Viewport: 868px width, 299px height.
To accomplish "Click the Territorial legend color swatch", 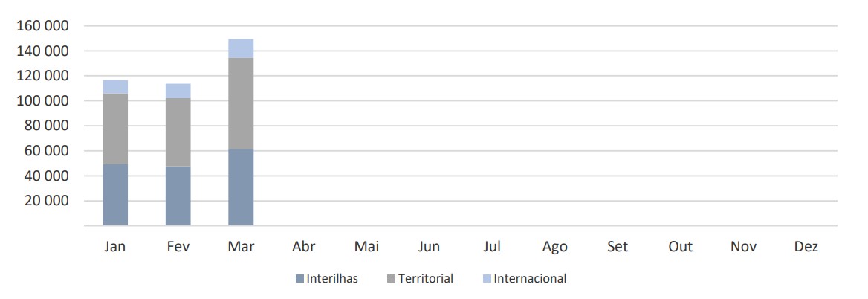I will click(391, 279).
